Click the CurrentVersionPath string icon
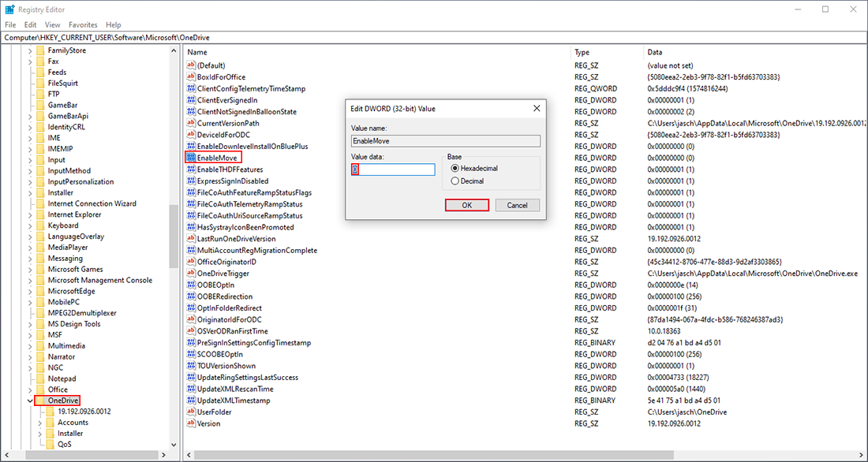This screenshot has width=868, height=462. pyautogui.click(x=192, y=123)
